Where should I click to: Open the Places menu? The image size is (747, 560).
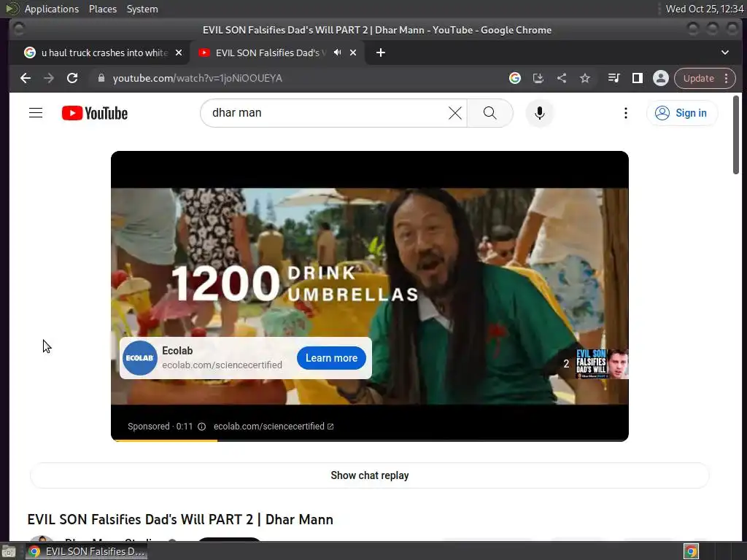coord(102,9)
